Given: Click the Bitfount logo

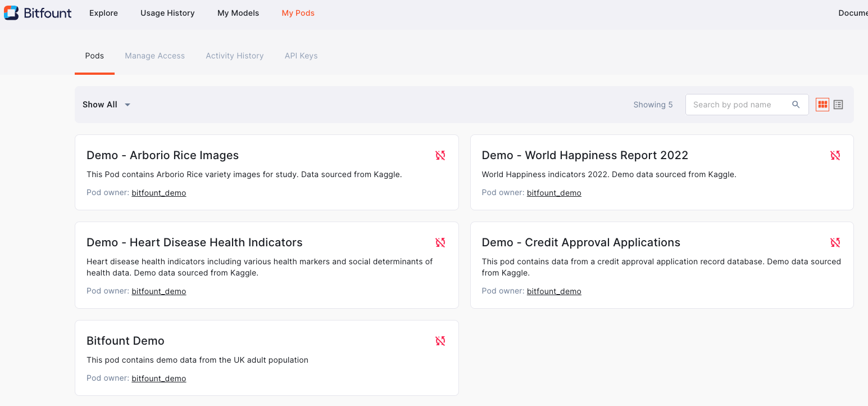Looking at the screenshot, I should point(38,13).
